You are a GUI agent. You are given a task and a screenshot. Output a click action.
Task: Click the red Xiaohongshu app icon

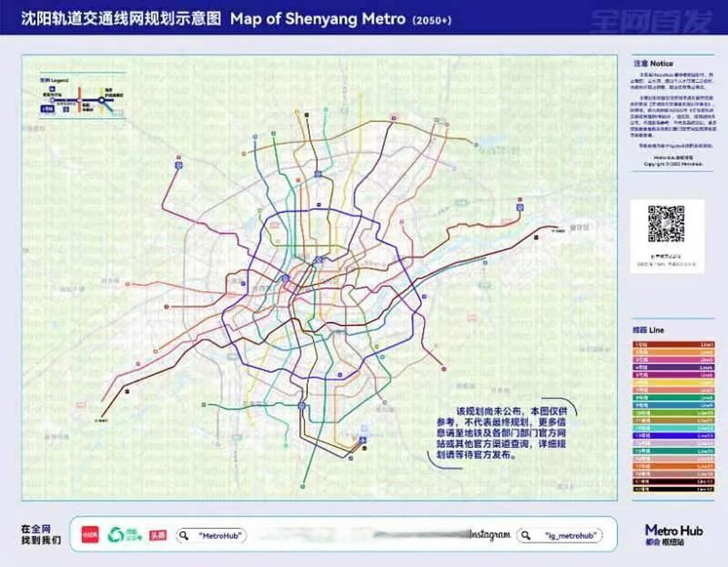(90, 535)
